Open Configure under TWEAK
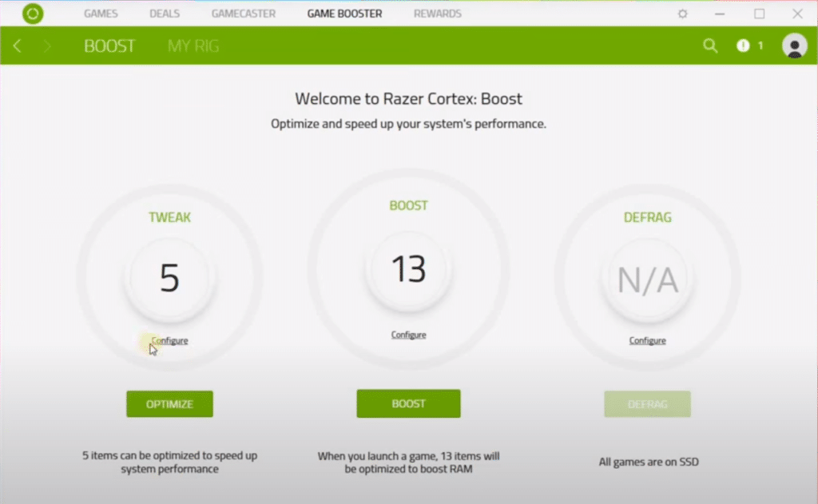Image resolution: width=818 pixels, height=504 pixels. click(169, 339)
